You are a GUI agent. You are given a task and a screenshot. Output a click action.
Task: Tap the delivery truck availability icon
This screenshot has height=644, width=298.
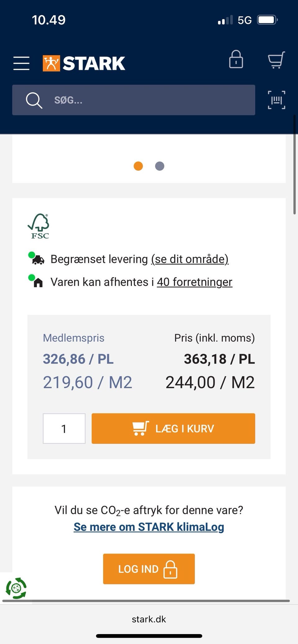(x=37, y=258)
